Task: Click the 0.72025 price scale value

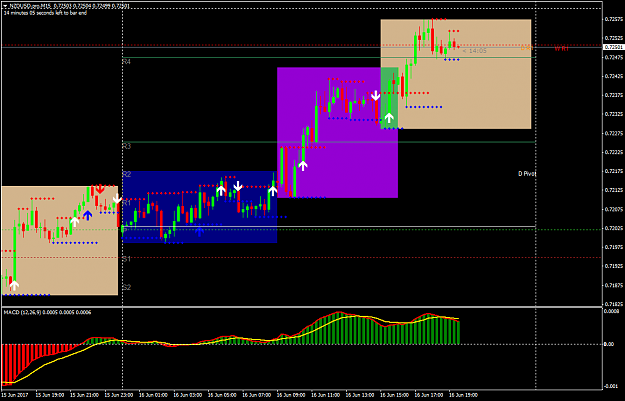Action: 612,228
